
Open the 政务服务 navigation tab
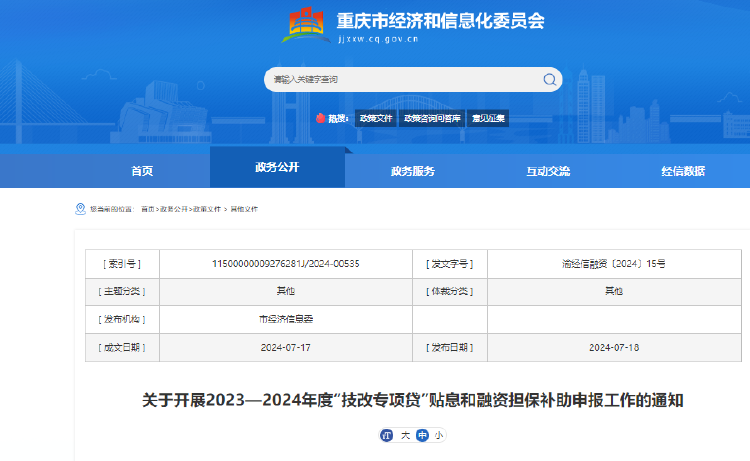(x=412, y=171)
